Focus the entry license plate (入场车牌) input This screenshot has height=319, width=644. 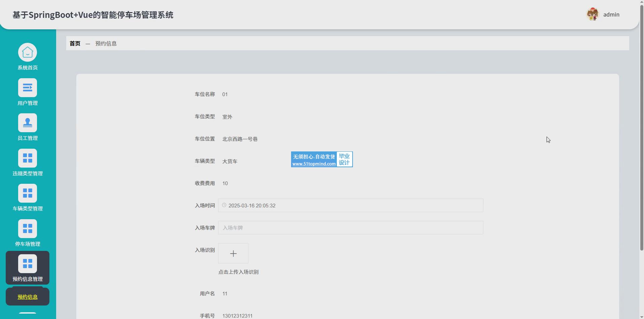[351, 228]
